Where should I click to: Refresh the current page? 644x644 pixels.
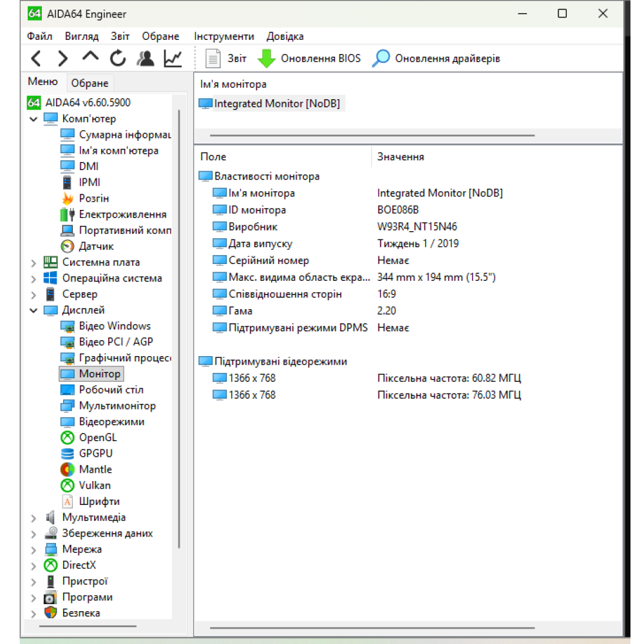click(118, 59)
